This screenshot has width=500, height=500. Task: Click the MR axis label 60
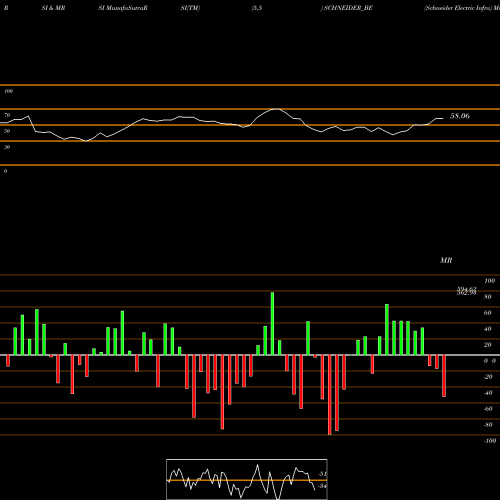(488, 313)
